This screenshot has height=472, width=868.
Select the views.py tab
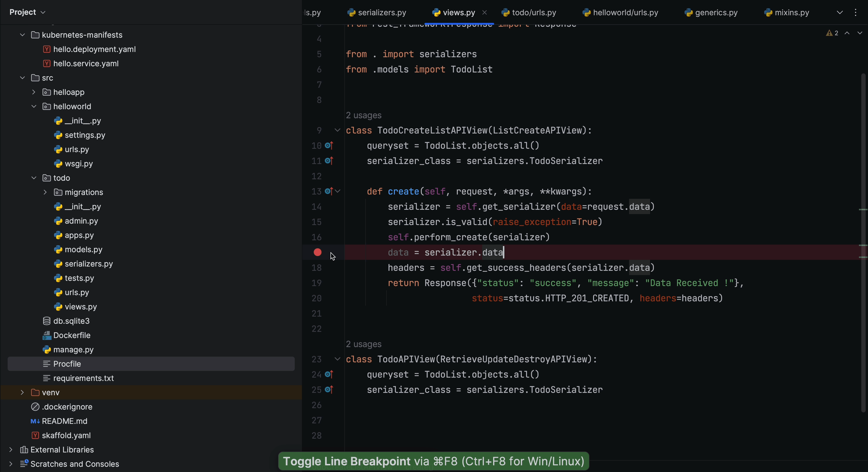(459, 12)
